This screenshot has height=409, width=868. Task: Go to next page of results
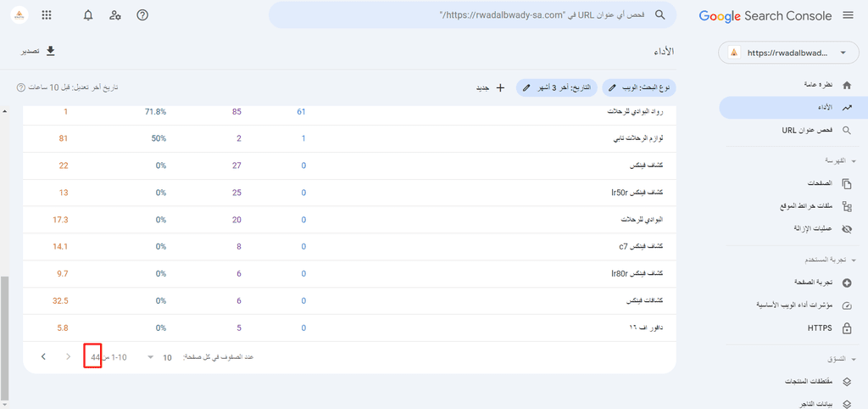pyautogui.click(x=43, y=357)
